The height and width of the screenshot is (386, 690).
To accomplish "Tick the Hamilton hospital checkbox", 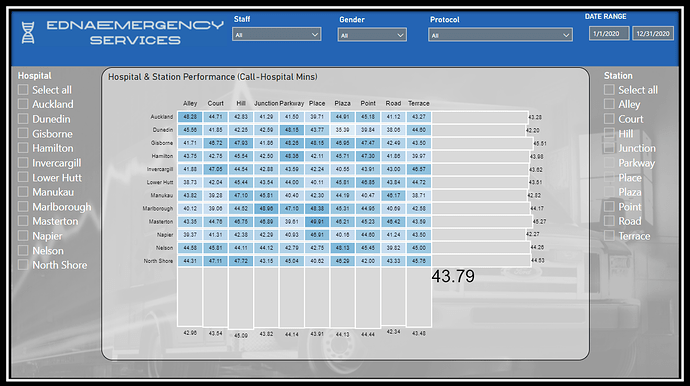I will tap(23, 148).
